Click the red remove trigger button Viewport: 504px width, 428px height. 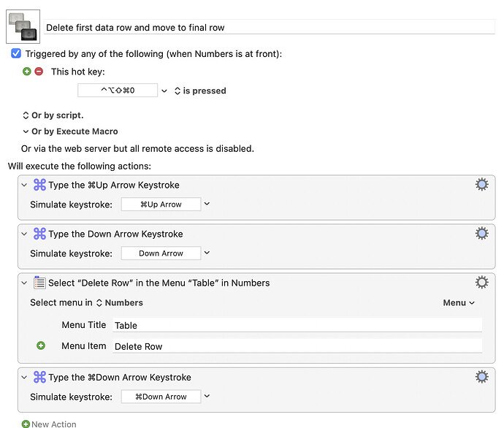(39, 72)
